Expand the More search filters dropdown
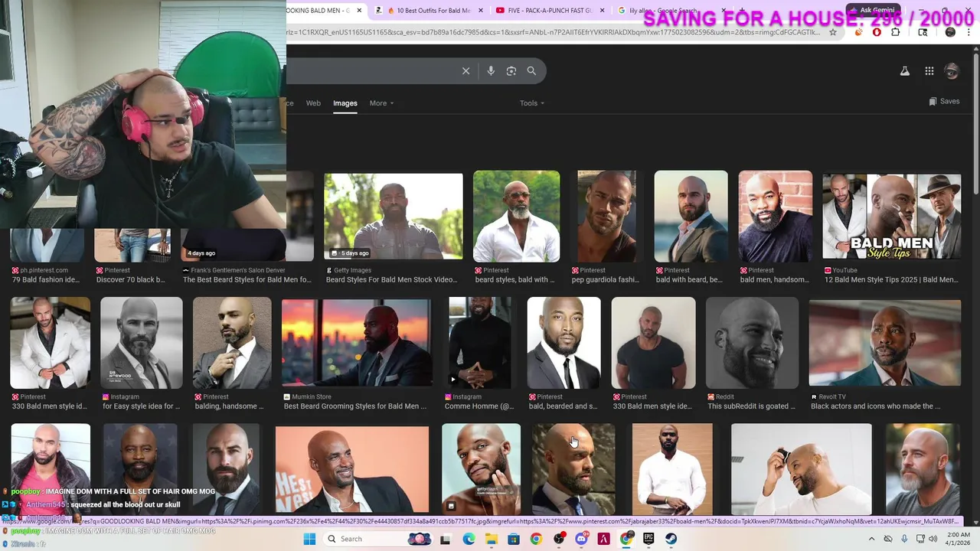The image size is (980, 551). 381,103
